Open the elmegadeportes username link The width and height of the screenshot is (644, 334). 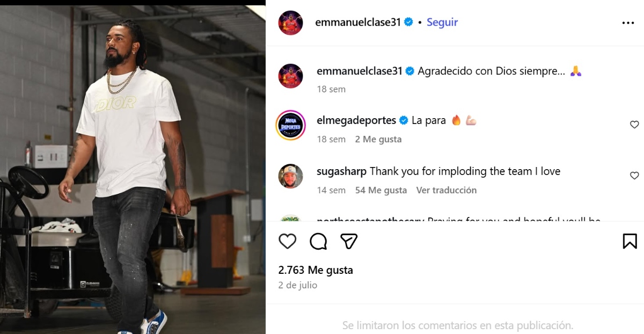point(356,120)
